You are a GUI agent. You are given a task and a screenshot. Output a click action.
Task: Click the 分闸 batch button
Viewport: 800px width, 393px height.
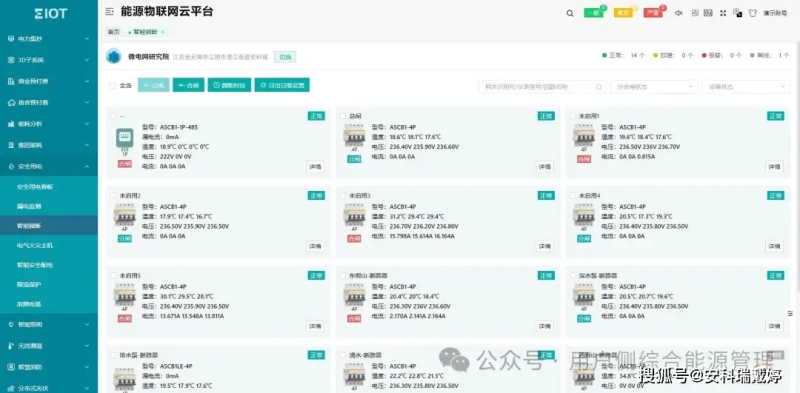[154, 85]
